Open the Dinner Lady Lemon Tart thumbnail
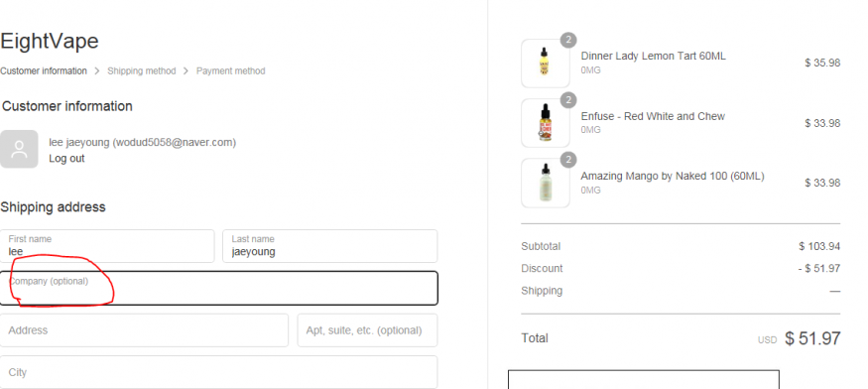The width and height of the screenshot is (868, 389). [546, 64]
